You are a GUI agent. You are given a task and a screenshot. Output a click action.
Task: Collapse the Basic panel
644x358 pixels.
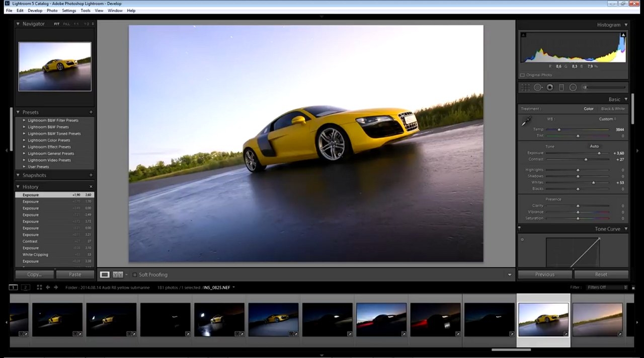pos(626,99)
